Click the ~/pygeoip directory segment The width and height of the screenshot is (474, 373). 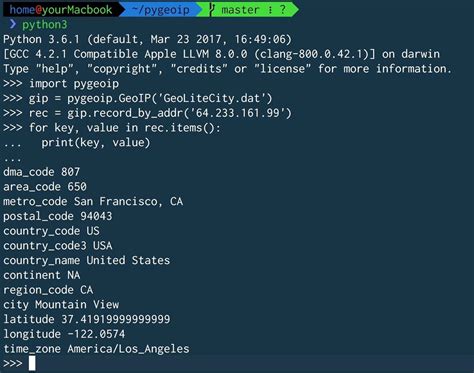click(160, 10)
